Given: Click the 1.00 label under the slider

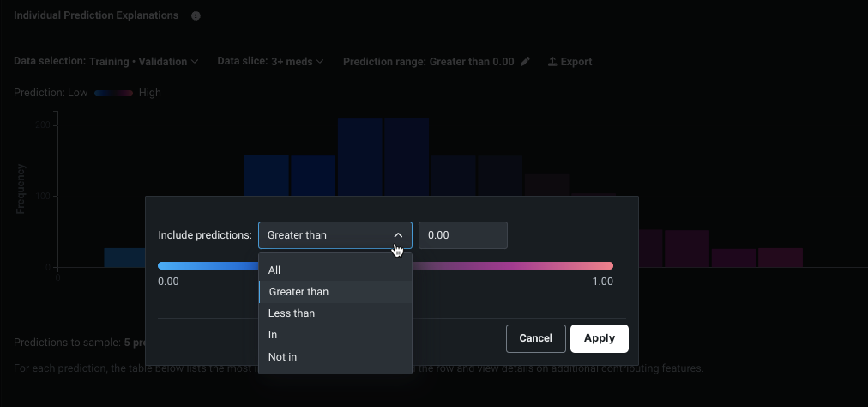Looking at the screenshot, I should click(x=603, y=282).
